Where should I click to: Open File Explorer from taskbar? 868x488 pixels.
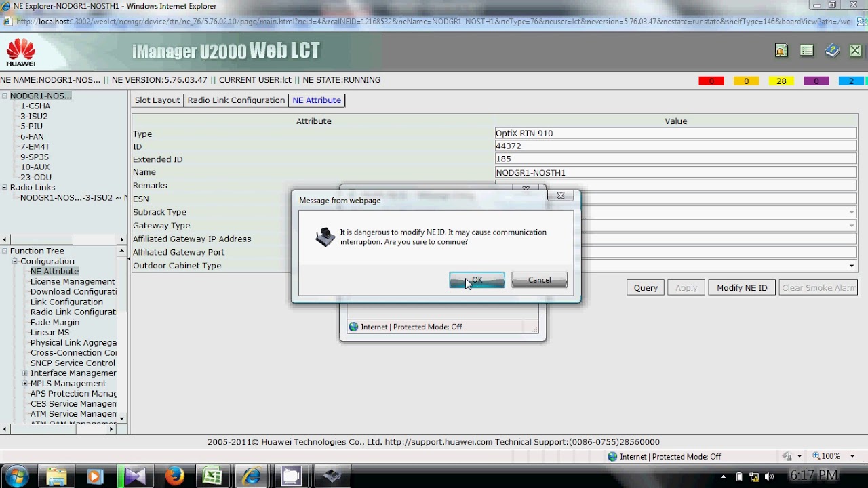pyautogui.click(x=56, y=476)
